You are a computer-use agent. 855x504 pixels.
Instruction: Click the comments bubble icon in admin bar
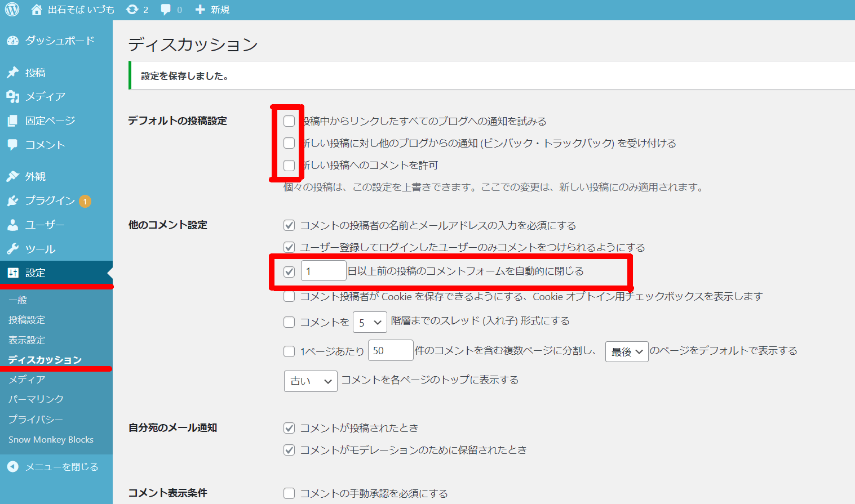(166, 10)
